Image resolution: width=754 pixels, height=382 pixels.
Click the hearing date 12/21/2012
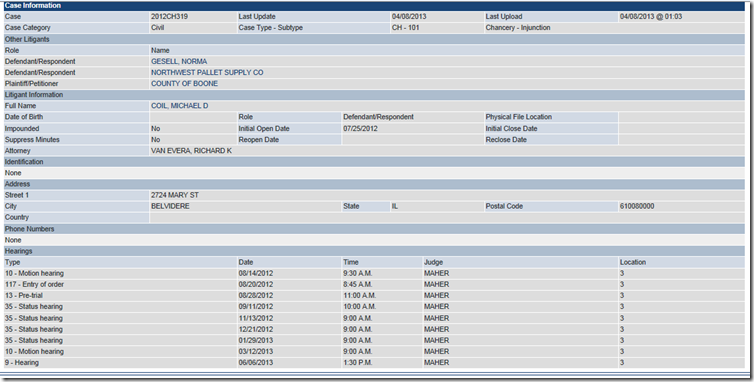(255, 330)
